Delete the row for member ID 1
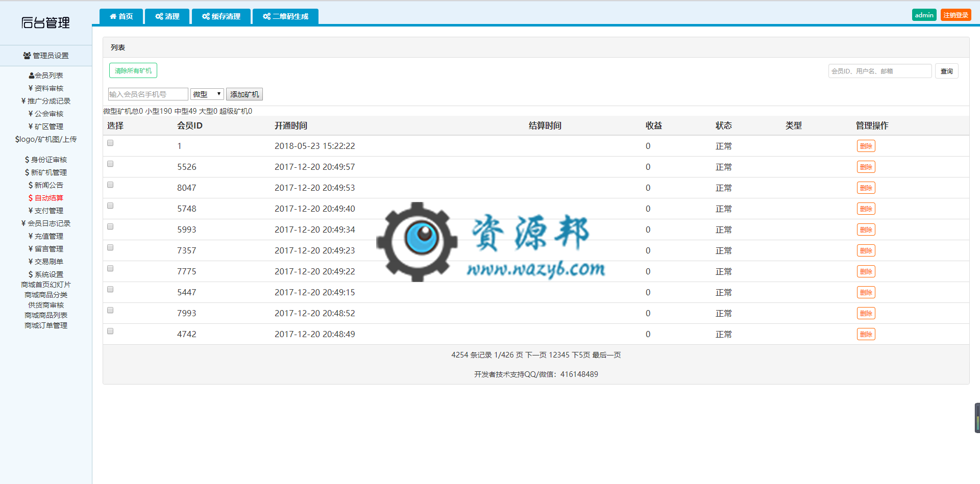This screenshot has width=980, height=484. [866, 146]
